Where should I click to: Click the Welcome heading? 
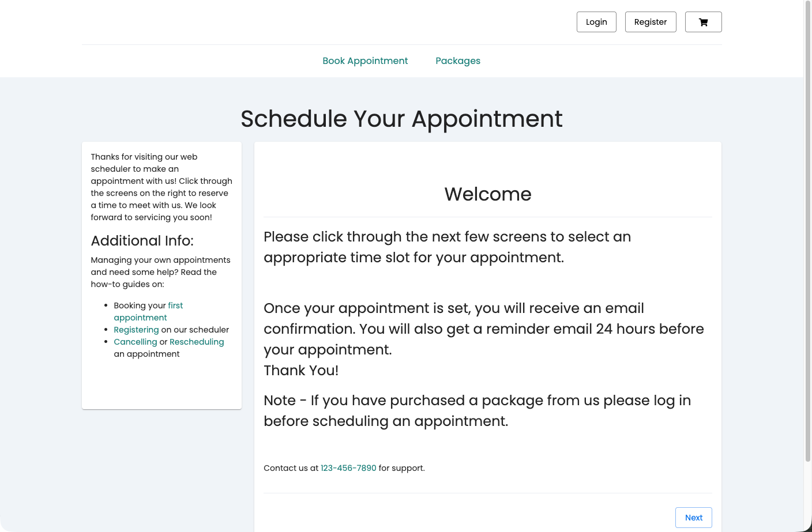[488, 194]
